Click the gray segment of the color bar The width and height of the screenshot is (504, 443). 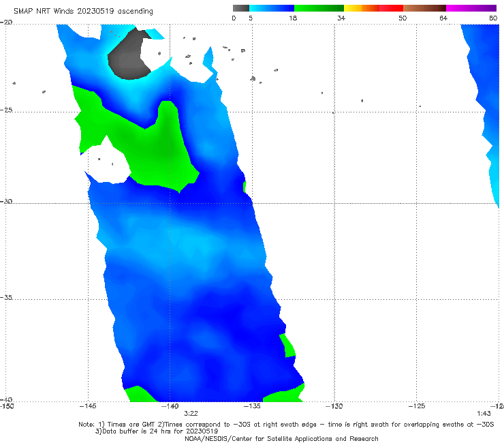pyautogui.click(x=241, y=8)
